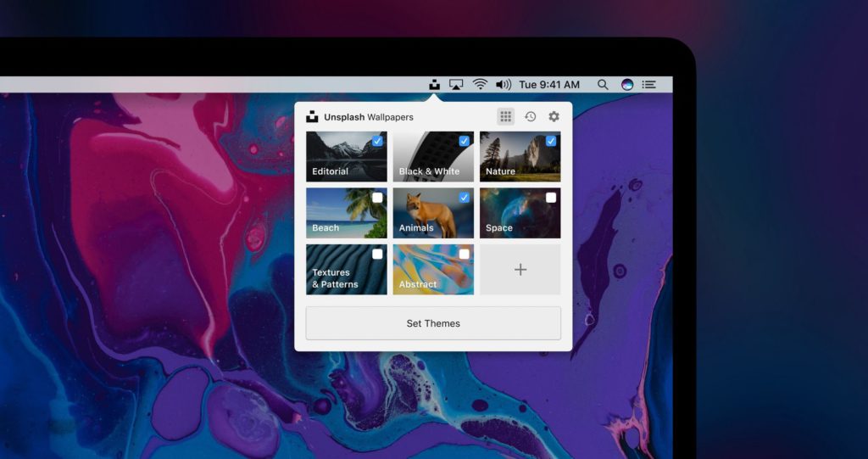Open the AirPlay display menu bar icon
The image size is (868, 459).
pos(456,85)
